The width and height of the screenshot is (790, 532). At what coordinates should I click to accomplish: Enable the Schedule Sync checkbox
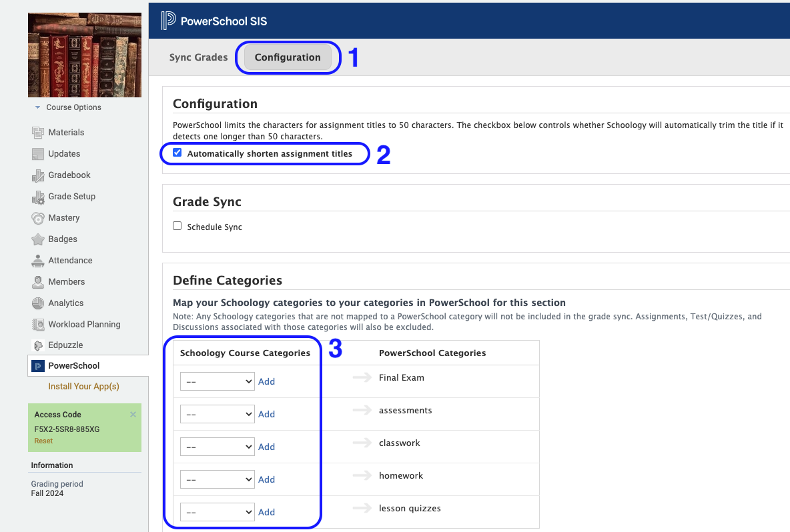pos(177,226)
